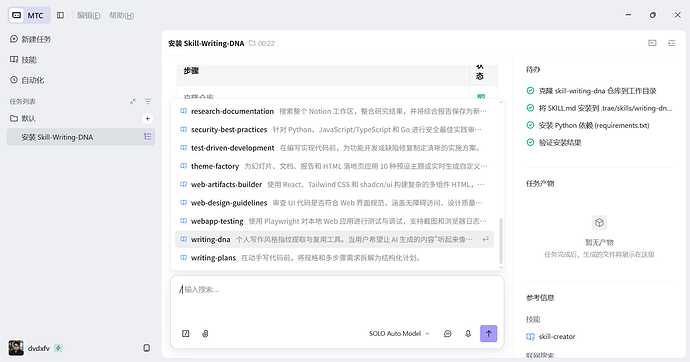Click the 克隆 skill-writing-dna 仓库到工作目录 todo
690x362 pixels.
tap(597, 91)
